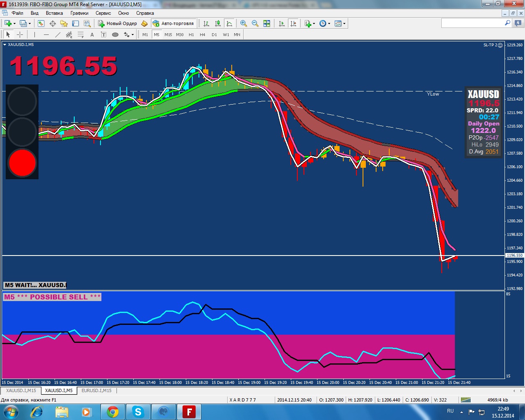Select the Crosshair cursor tool

coord(20,34)
